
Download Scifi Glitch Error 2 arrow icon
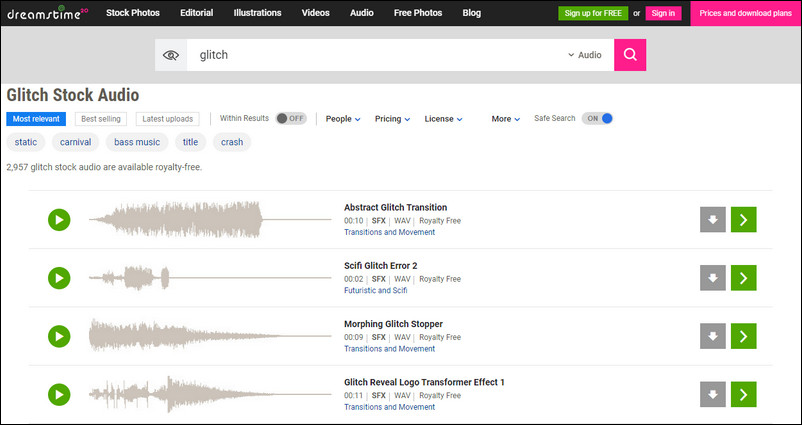point(712,278)
